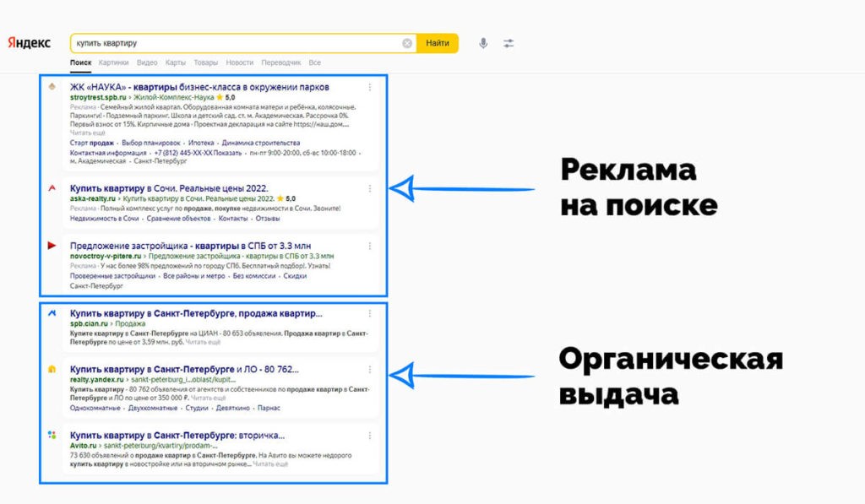Image resolution: width=865 pixels, height=504 pixels.
Task: Expand Читать ещё in spb.cian.ru snippet
Action: click(203, 342)
